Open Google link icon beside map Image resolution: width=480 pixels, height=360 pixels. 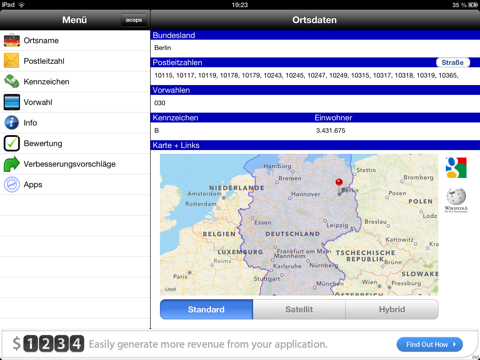tap(456, 168)
